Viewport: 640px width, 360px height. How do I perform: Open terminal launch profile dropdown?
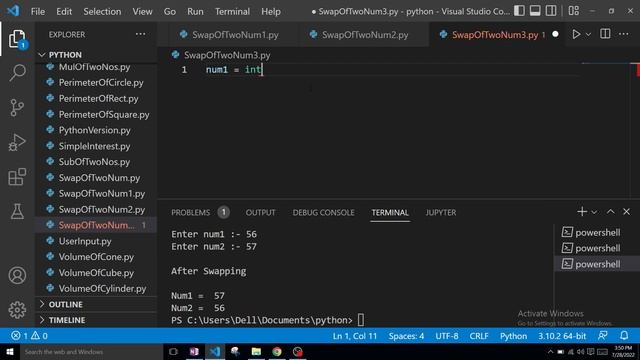[x=594, y=212]
